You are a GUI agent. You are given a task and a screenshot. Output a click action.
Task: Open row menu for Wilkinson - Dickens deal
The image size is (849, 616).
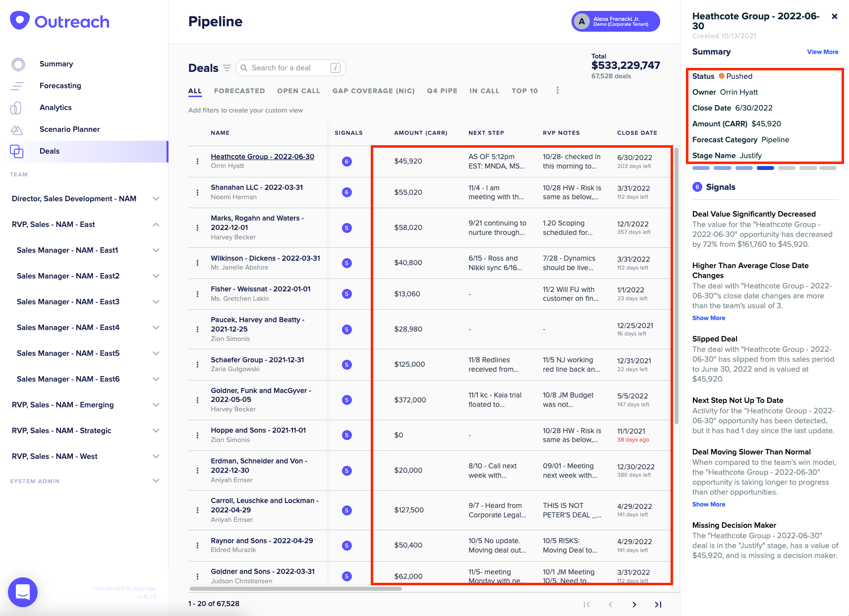click(x=197, y=263)
